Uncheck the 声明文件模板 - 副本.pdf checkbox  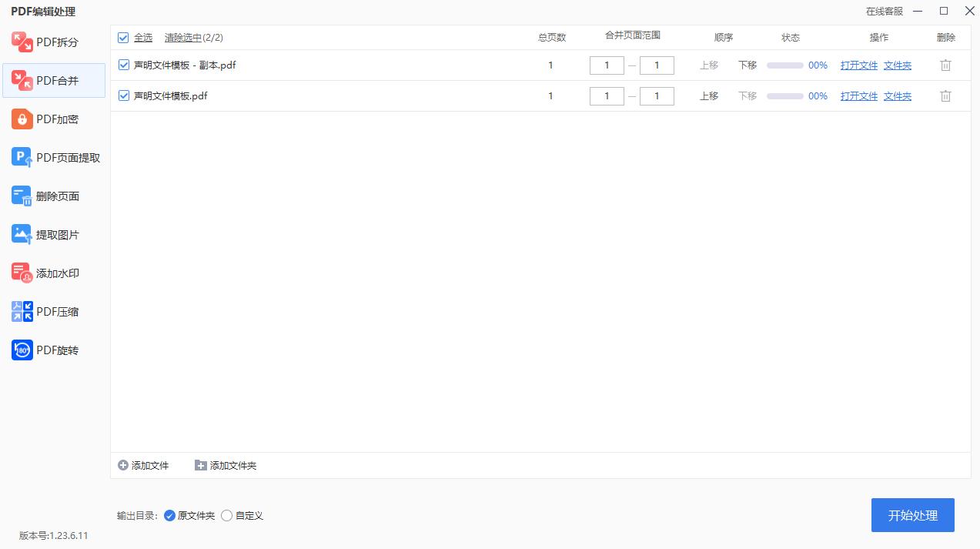pos(124,65)
